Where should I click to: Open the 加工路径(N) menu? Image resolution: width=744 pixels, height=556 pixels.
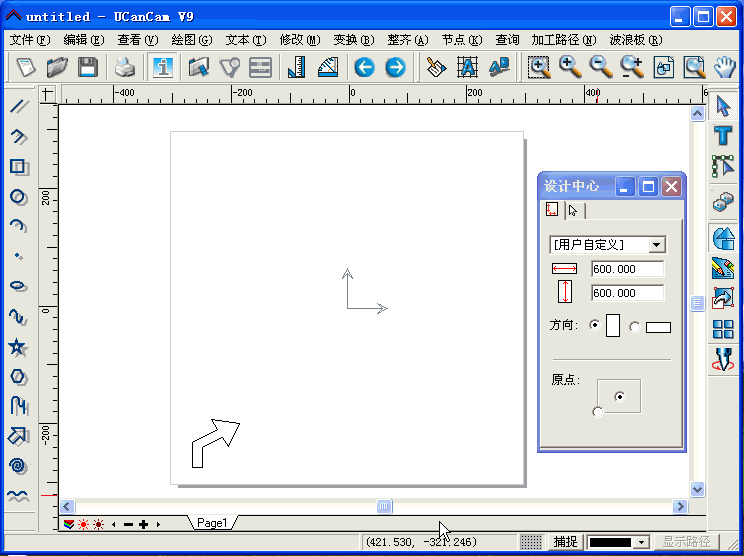point(564,40)
